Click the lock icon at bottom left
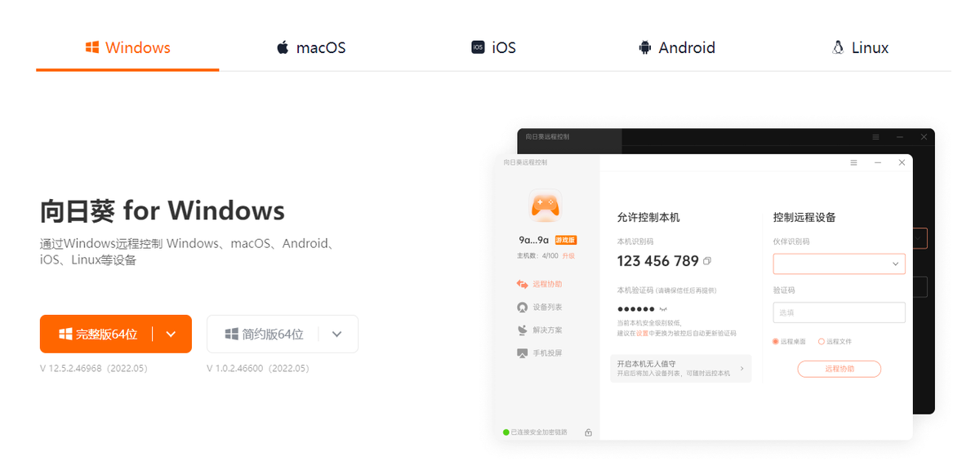Image resolution: width=980 pixels, height=474 pixels. point(588,432)
